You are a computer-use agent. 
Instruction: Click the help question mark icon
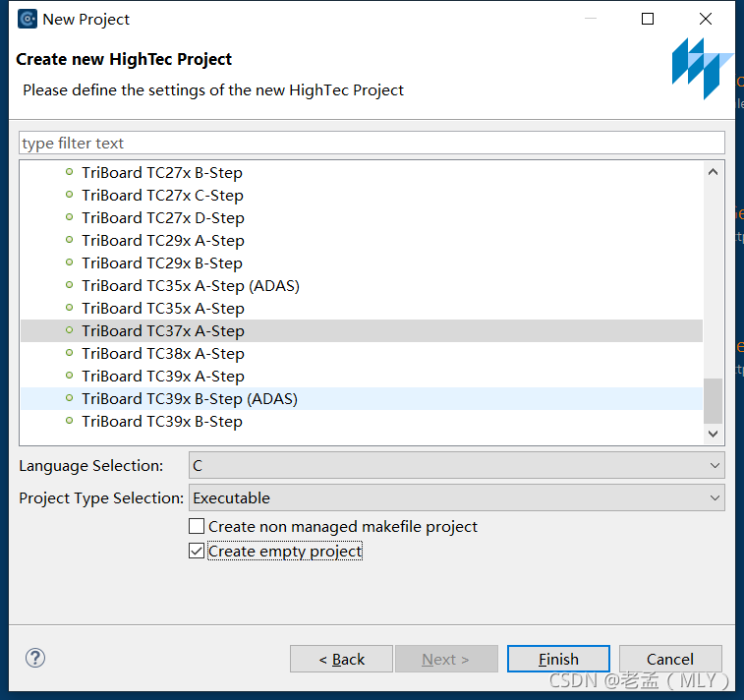(35, 658)
